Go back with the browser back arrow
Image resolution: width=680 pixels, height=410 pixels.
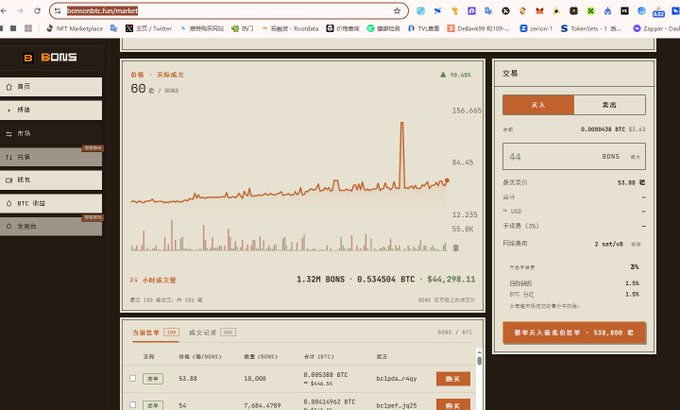click(x=4, y=11)
